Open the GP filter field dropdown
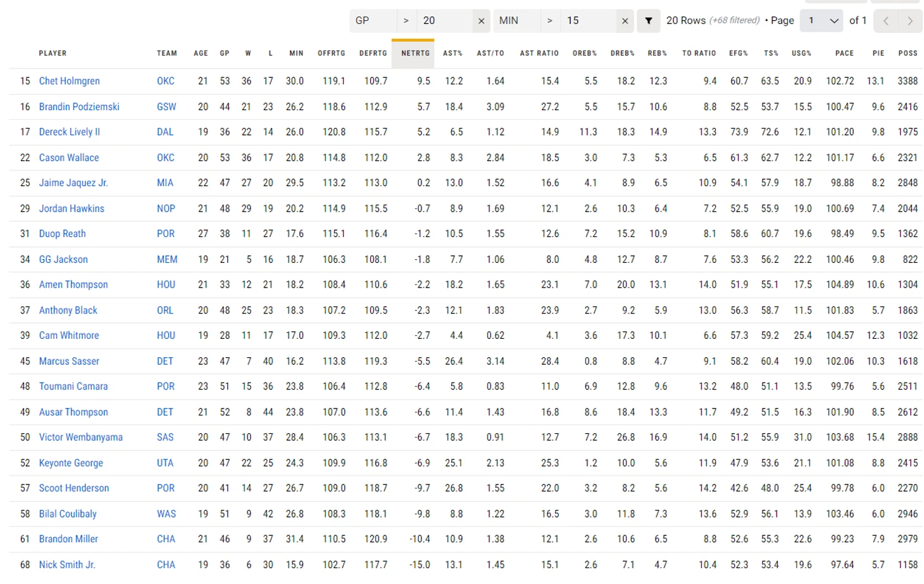Viewport: 924px width, 584px height. 373,21
